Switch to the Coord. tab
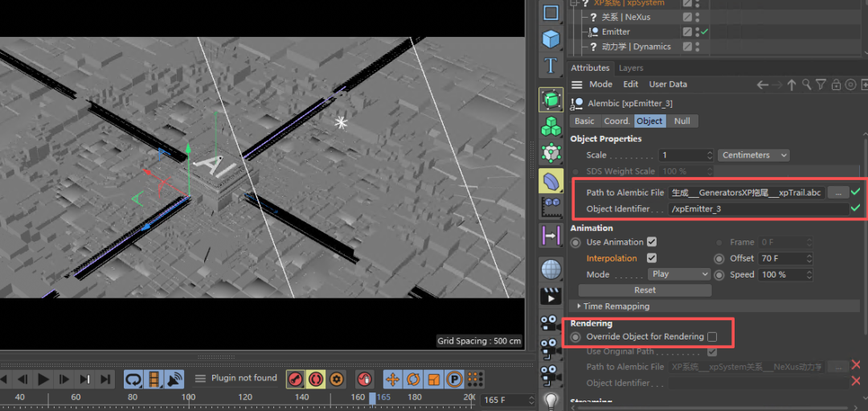 click(x=616, y=121)
